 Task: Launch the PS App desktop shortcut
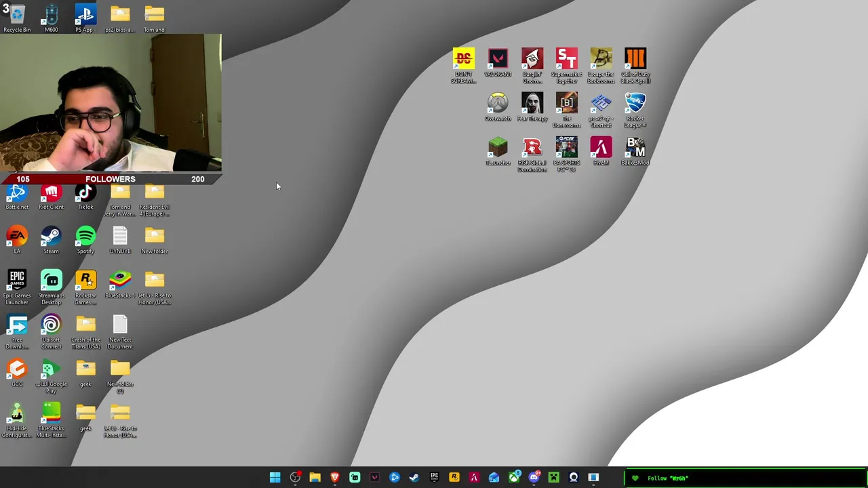[x=85, y=18]
